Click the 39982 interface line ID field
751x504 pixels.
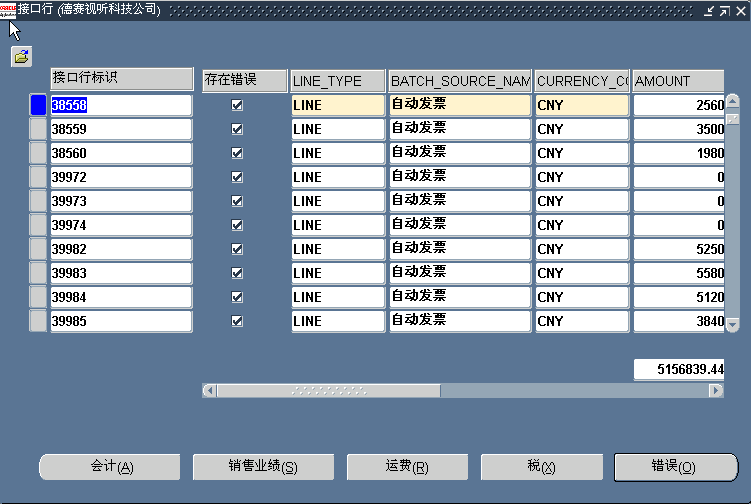120,249
